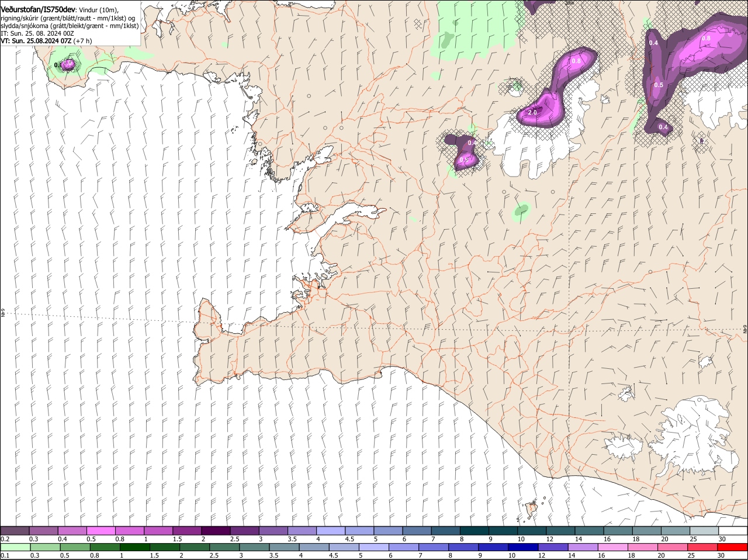The height and width of the screenshot is (560, 748).
Task: Select the bright pink 0.5 swatch in the upper legend
Action: click(x=101, y=530)
